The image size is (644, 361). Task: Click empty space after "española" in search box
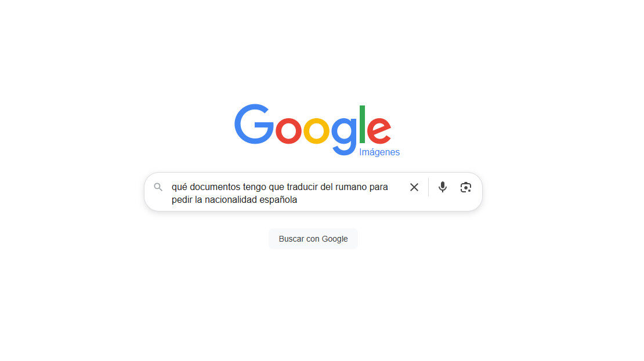tap(349, 200)
